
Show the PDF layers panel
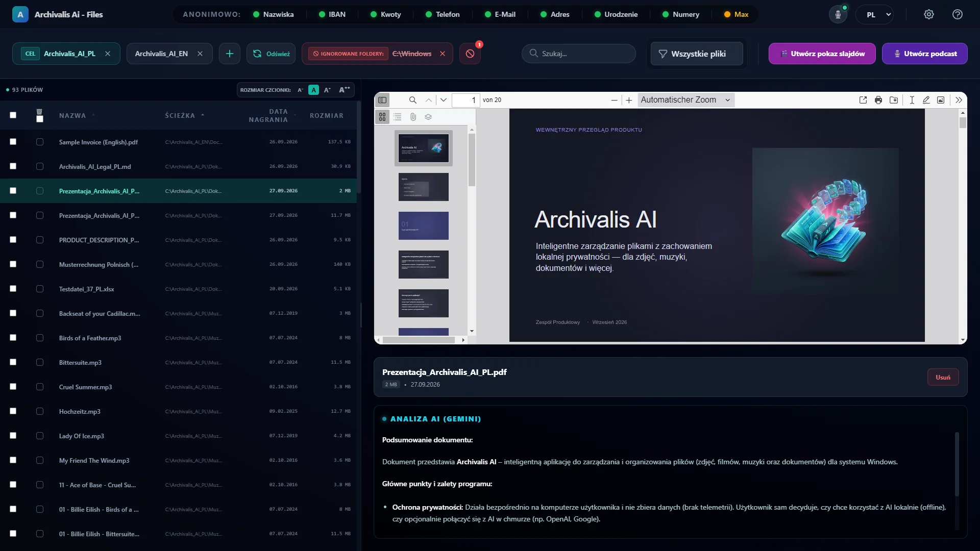point(428,117)
